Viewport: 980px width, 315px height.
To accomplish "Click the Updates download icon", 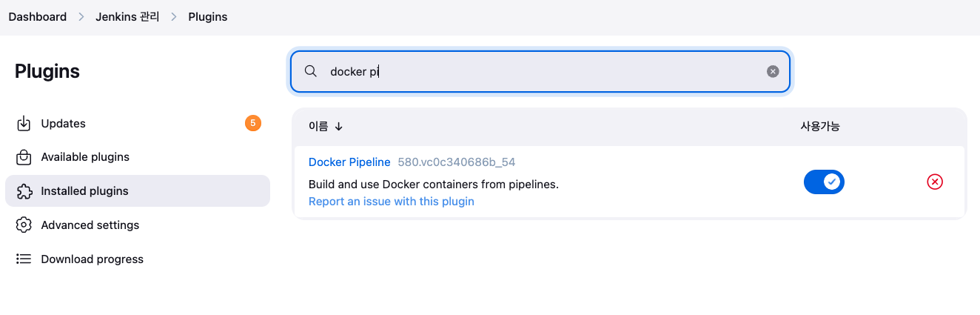I will (x=24, y=124).
